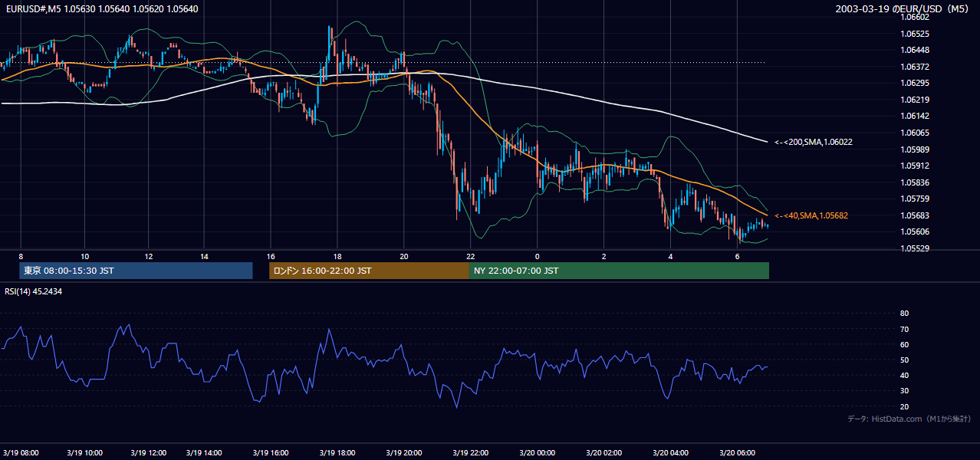
Task: Click the RSI level 80 label
Action: coord(904,314)
